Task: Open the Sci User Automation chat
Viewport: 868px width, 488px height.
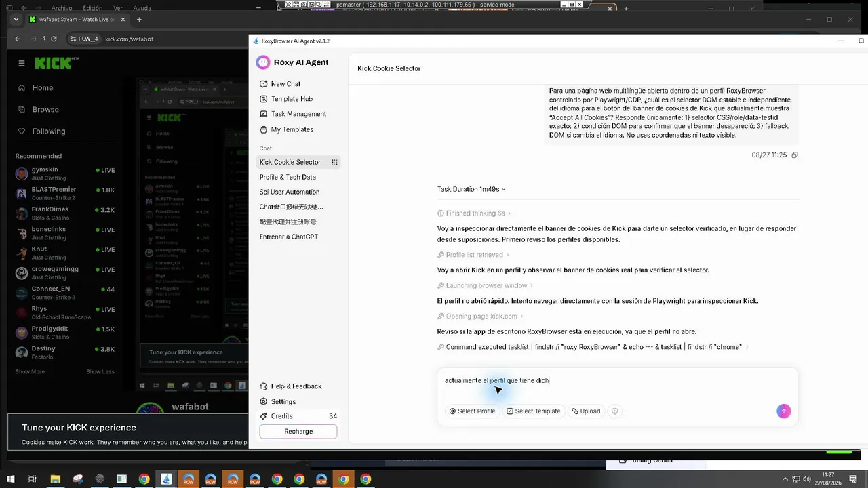Action: tap(290, 192)
